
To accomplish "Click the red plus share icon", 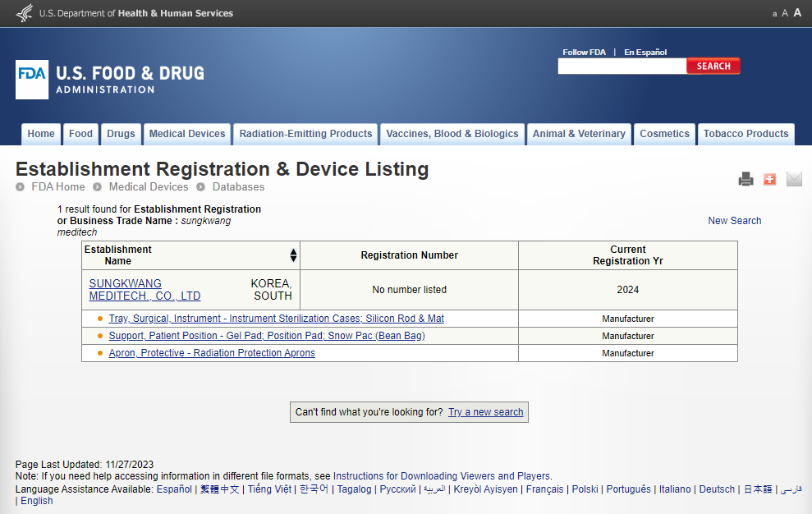I will 769,179.
